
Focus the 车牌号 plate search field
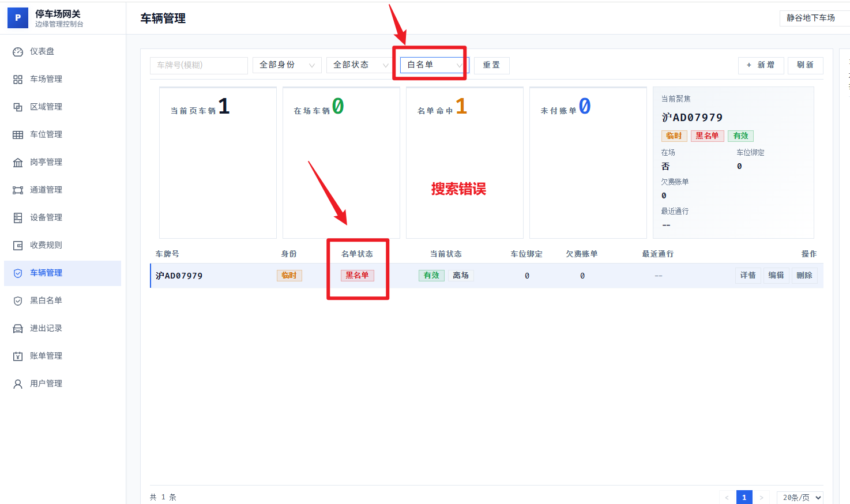[198, 65]
